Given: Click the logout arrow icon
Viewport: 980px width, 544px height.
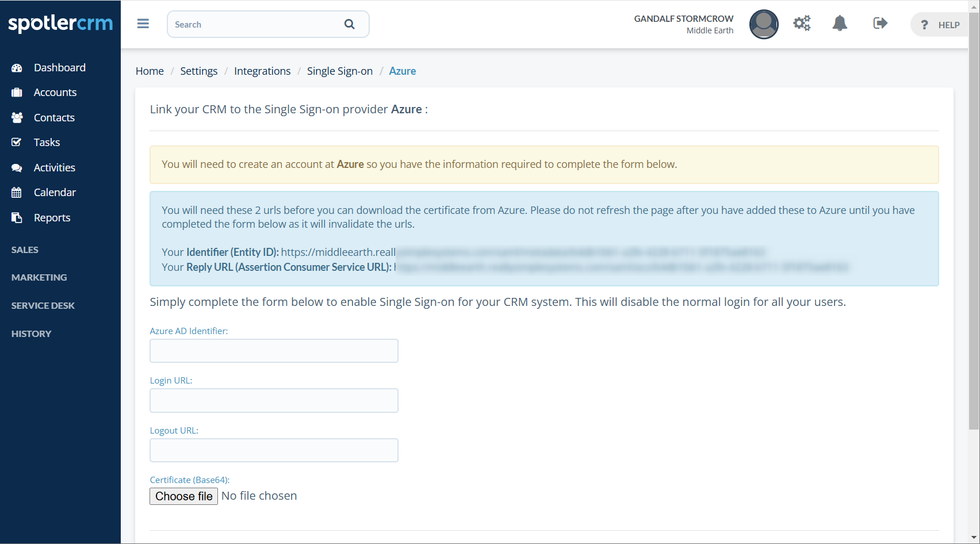Looking at the screenshot, I should (x=880, y=23).
